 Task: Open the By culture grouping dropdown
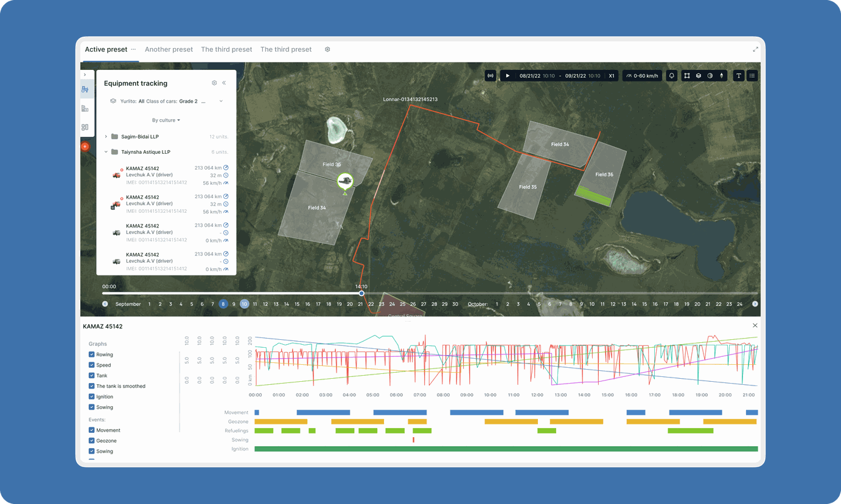click(x=166, y=120)
